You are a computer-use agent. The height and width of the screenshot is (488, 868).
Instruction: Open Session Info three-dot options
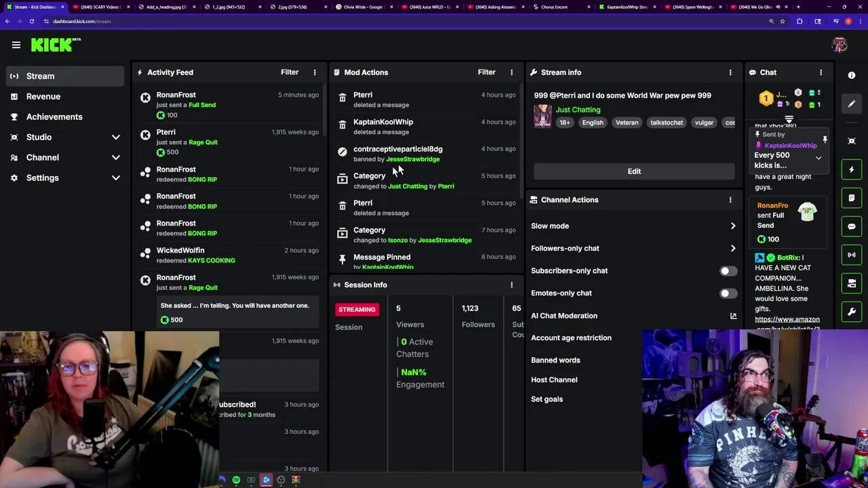point(511,285)
